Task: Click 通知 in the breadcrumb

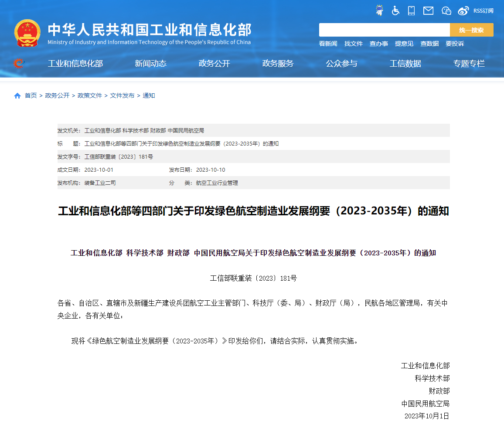Action: coord(149,95)
